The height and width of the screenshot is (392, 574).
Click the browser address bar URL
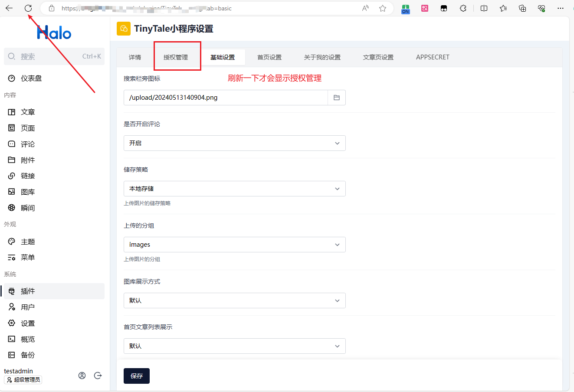pos(147,8)
